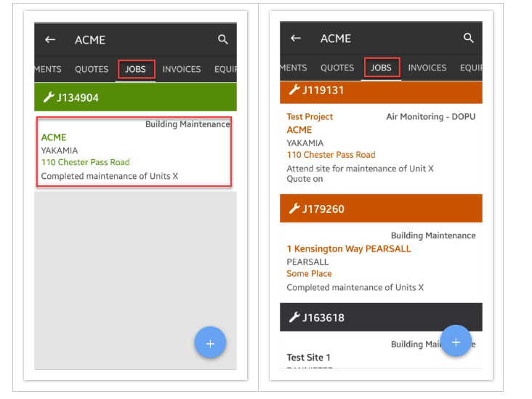Click wrench icon beside J163618
The height and width of the screenshot is (399, 532).
coord(294,318)
